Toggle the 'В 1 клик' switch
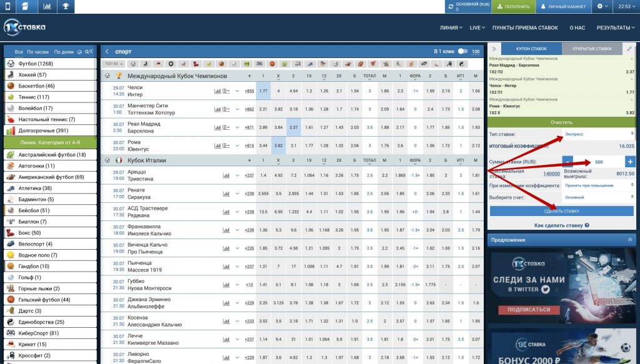This screenshot has height=364, width=640. tap(462, 51)
